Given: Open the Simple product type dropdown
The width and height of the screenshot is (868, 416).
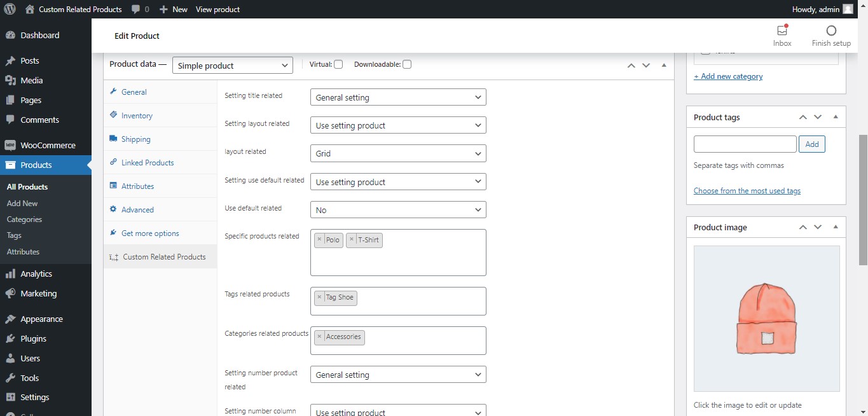Looking at the screenshot, I should 232,66.
